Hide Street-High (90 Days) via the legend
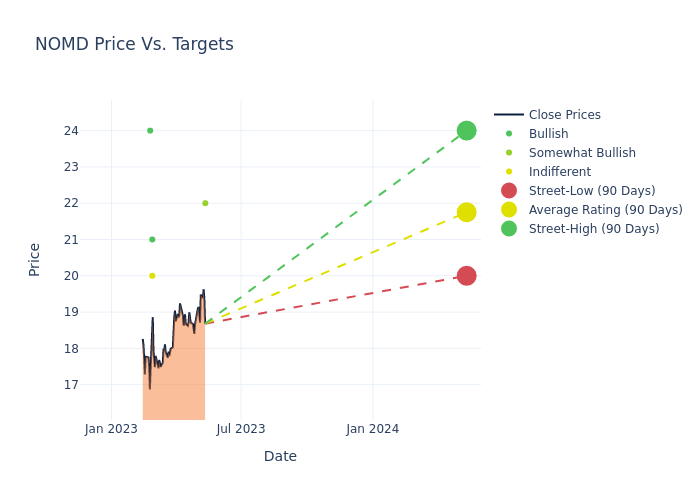 [x=593, y=229]
